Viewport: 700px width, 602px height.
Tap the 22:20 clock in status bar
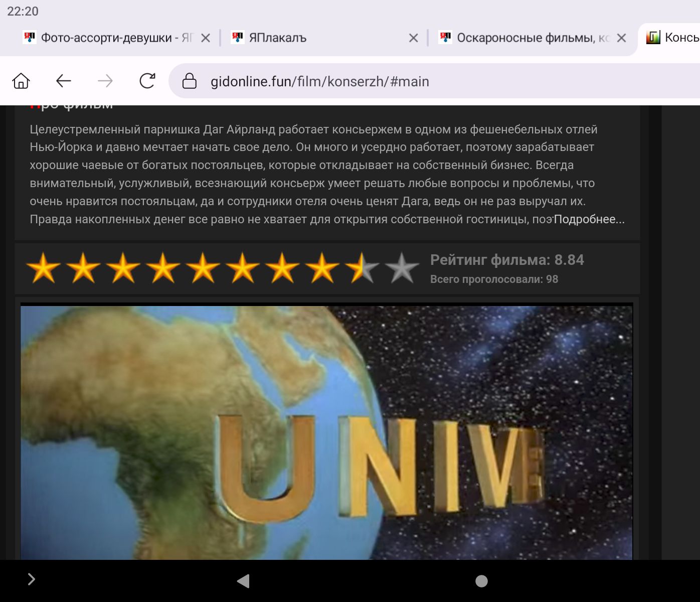[23, 11]
